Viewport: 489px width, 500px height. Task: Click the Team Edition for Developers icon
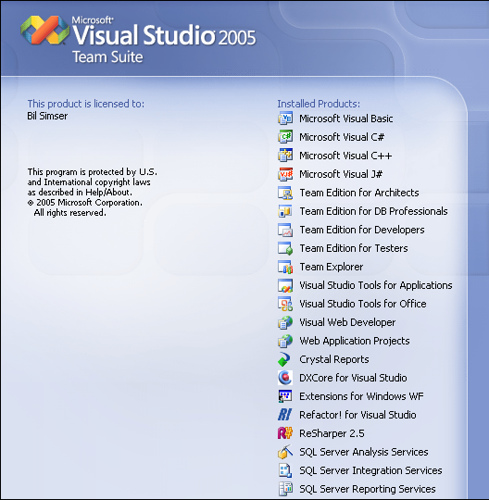pos(285,229)
